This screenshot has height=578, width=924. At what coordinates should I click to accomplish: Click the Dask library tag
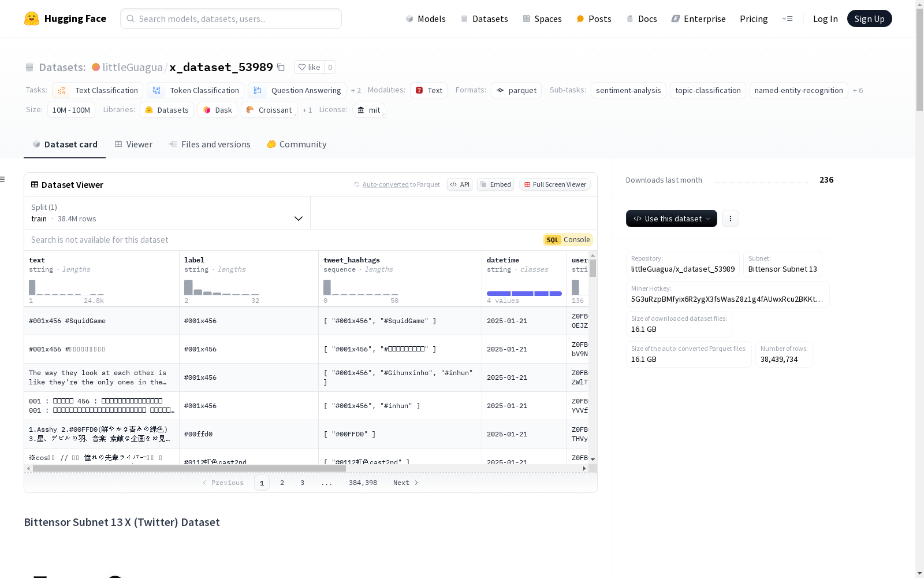tap(217, 110)
